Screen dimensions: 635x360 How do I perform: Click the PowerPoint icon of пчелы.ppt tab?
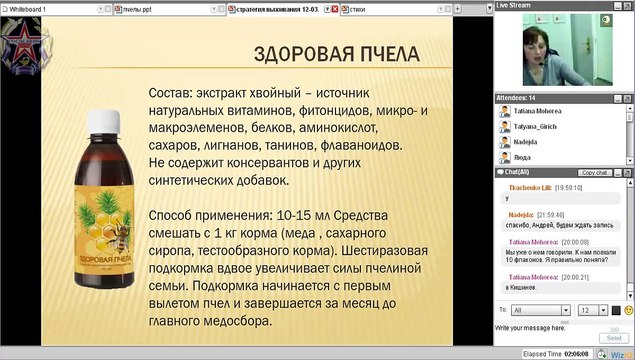(x=118, y=9)
